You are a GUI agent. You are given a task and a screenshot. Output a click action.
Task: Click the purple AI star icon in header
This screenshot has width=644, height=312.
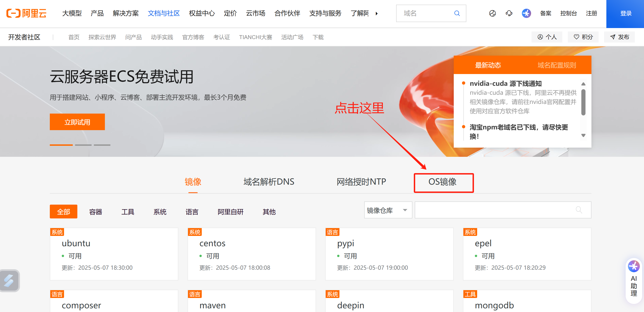coord(526,13)
